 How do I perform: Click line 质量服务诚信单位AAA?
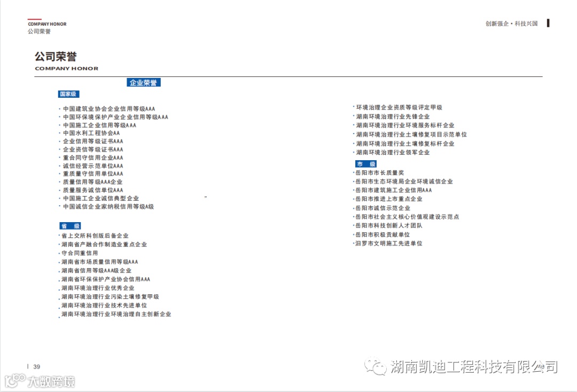[x=93, y=190]
